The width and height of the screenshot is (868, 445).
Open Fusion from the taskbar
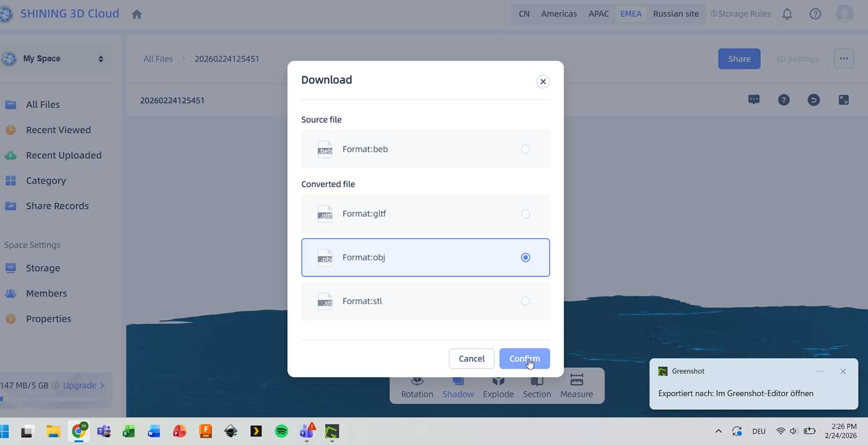(206, 431)
